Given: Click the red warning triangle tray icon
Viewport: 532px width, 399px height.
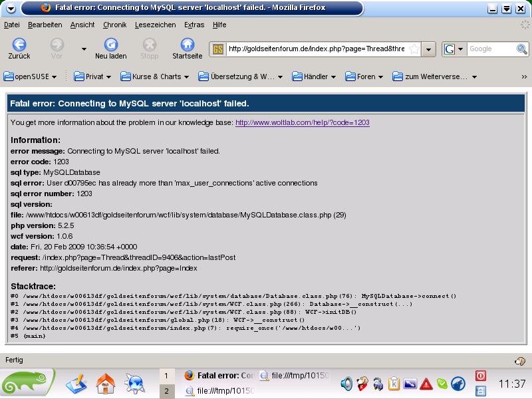Looking at the screenshot, I should [426, 384].
